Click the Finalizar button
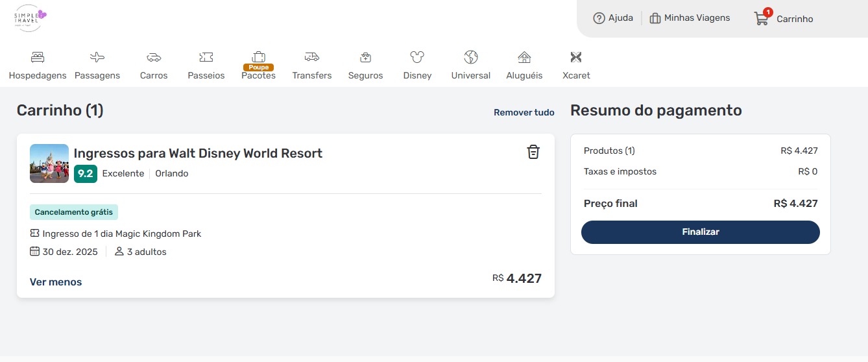This screenshot has width=868, height=362. click(x=701, y=232)
